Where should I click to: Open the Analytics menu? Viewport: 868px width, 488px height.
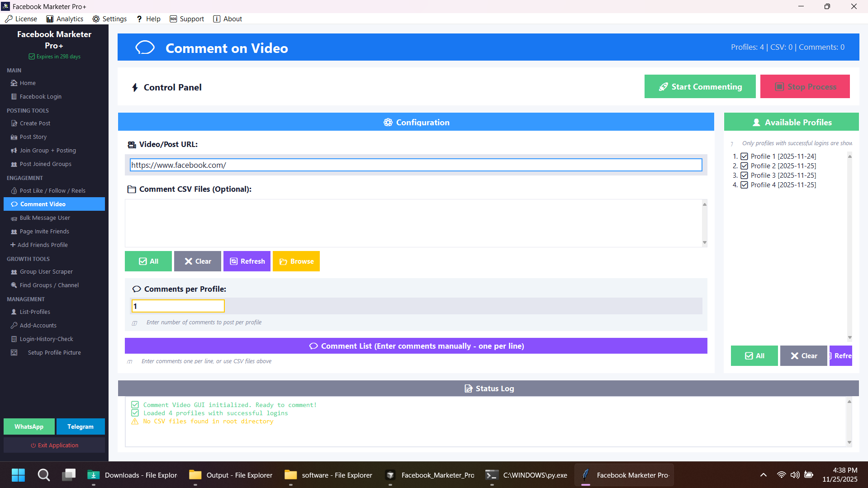65,19
